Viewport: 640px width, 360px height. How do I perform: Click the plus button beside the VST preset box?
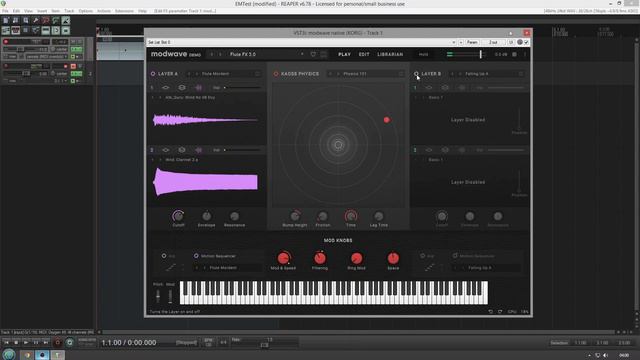461,42
